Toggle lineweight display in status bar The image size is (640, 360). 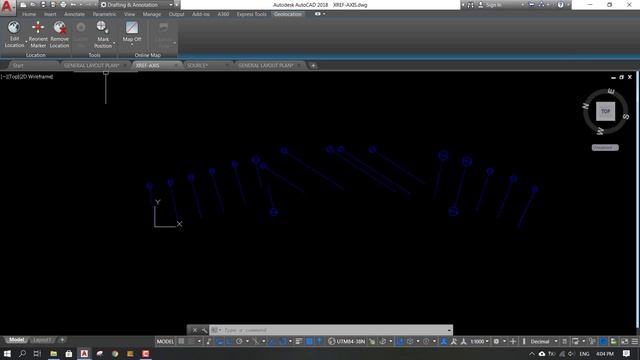[299, 341]
